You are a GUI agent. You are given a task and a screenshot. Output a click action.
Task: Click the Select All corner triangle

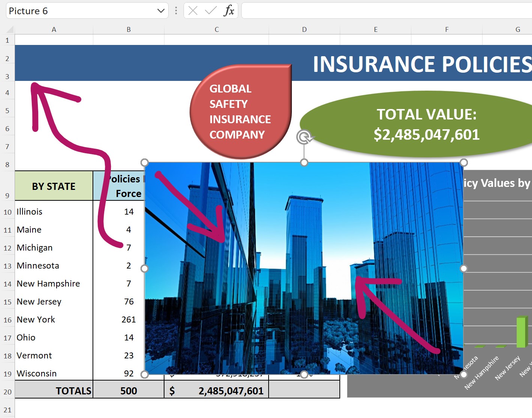[x=10, y=30]
